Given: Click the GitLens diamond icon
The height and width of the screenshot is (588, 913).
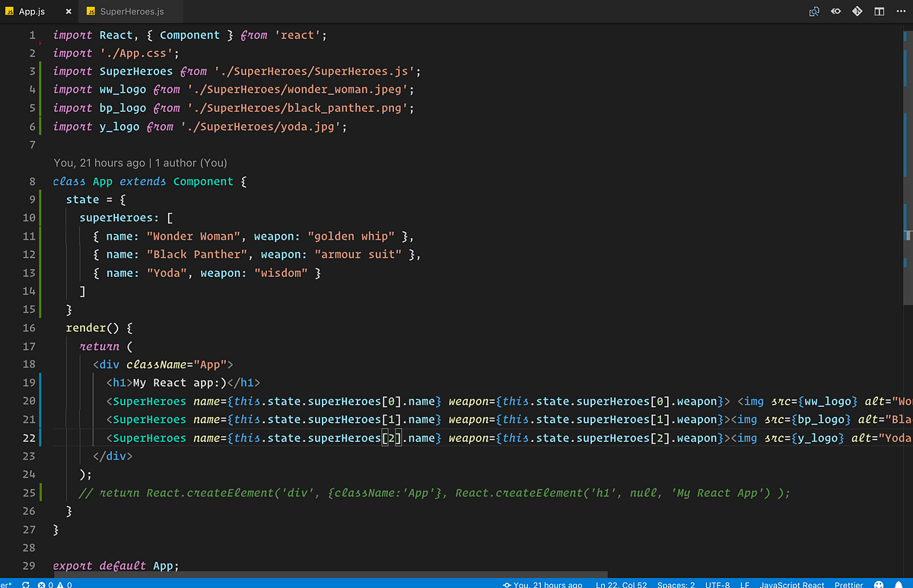Looking at the screenshot, I should pyautogui.click(x=857, y=11).
